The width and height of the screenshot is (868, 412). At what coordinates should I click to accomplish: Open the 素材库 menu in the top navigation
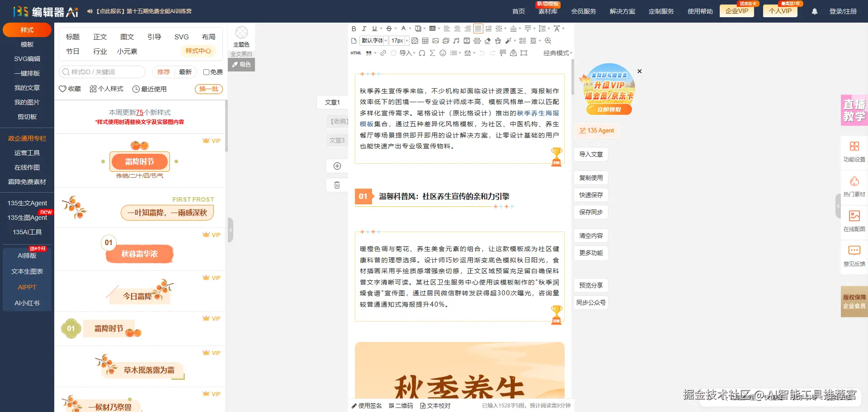(x=548, y=11)
